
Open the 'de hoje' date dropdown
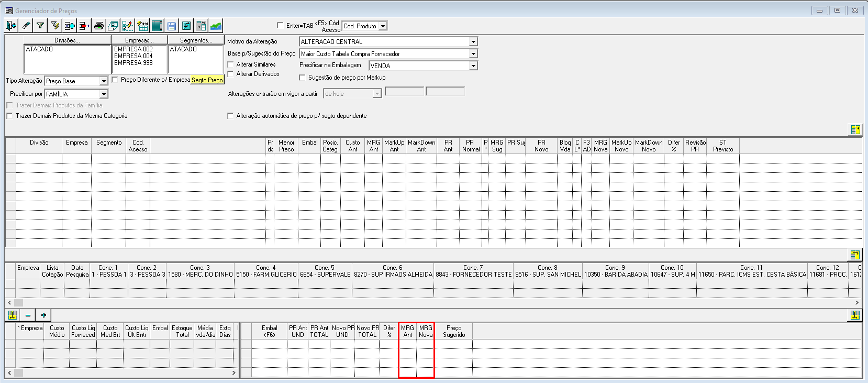tap(377, 94)
